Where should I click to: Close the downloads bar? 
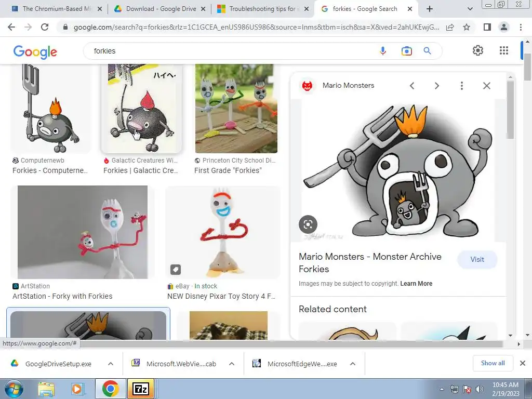click(x=523, y=363)
